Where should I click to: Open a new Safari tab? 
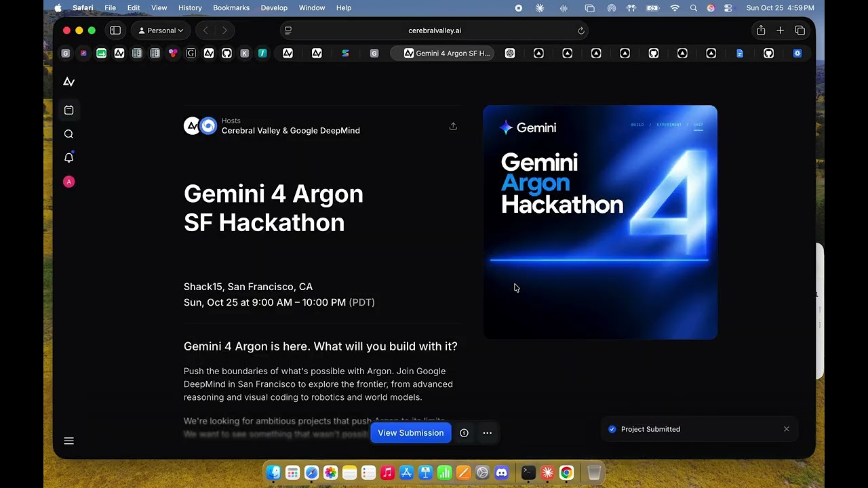pyautogui.click(x=781, y=30)
